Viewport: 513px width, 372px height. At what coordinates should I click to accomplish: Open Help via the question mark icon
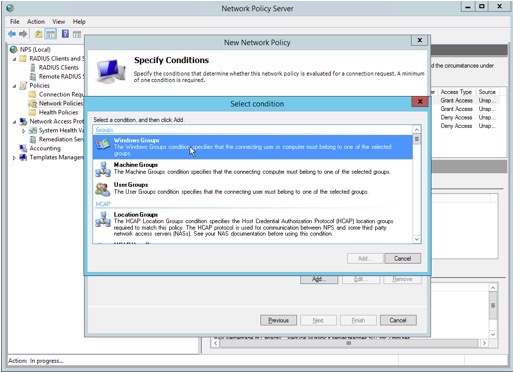coord(65,34)
